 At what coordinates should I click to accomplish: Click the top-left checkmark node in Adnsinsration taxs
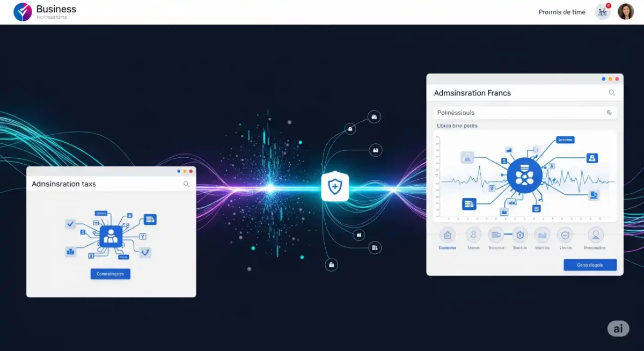(x=70, y=223)
